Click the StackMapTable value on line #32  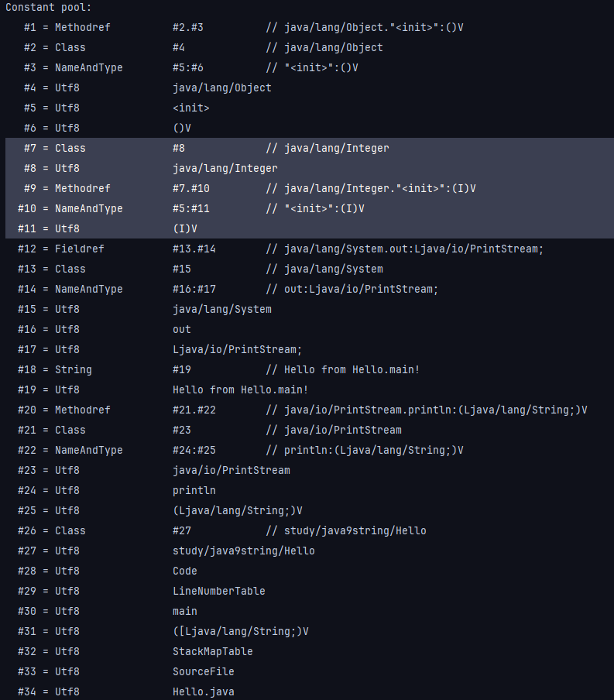(x=212, y=651)
